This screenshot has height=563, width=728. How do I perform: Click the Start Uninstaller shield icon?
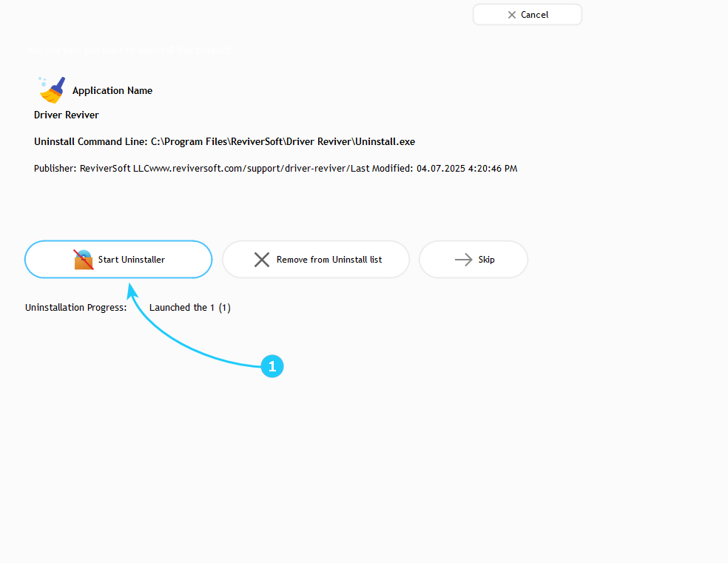(x=84, y=260)
